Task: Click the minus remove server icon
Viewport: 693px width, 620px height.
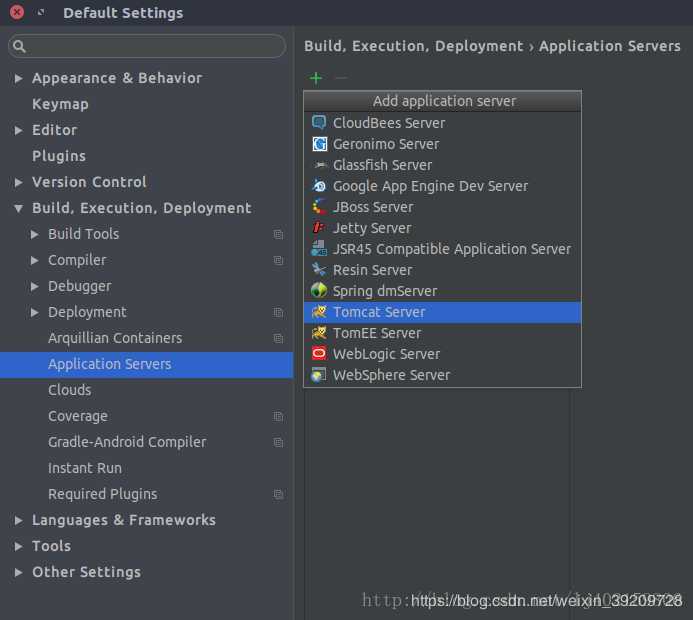Action: (x=341, y=78)
